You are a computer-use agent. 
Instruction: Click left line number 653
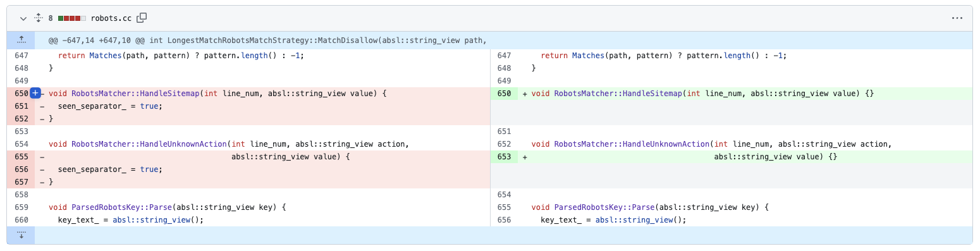21,132
